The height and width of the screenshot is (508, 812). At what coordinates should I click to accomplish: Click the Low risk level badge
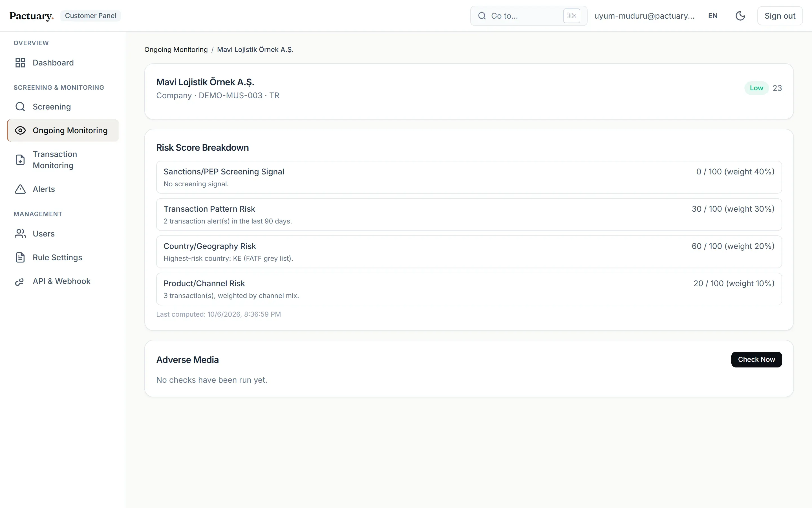click(x=756, y=88)
